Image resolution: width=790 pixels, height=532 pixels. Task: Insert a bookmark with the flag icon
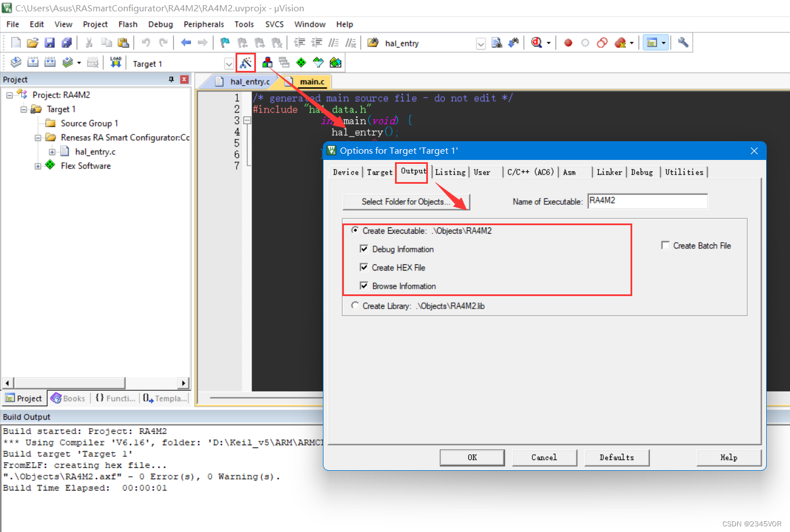point(225,43)
